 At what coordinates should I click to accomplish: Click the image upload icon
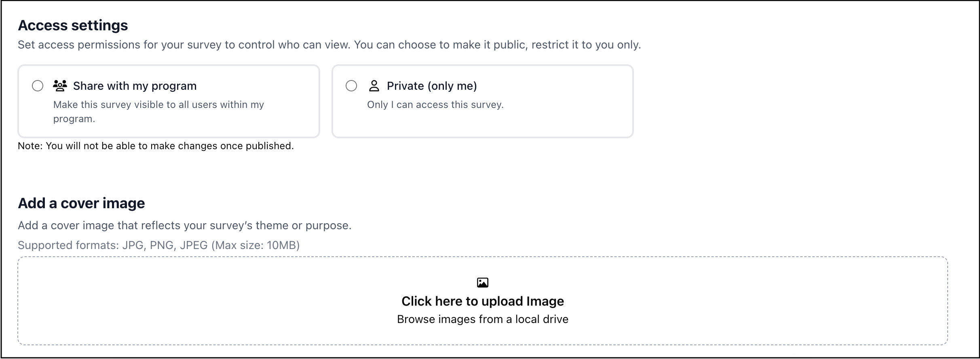(482, 283)
